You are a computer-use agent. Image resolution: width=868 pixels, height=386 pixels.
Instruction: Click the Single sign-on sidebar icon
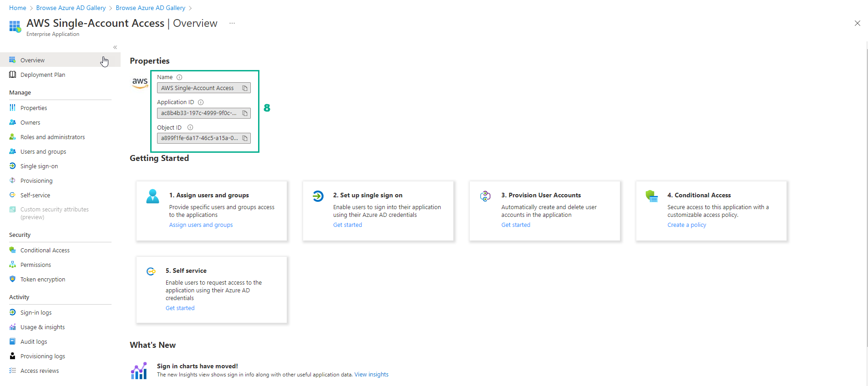pos(13,166)
